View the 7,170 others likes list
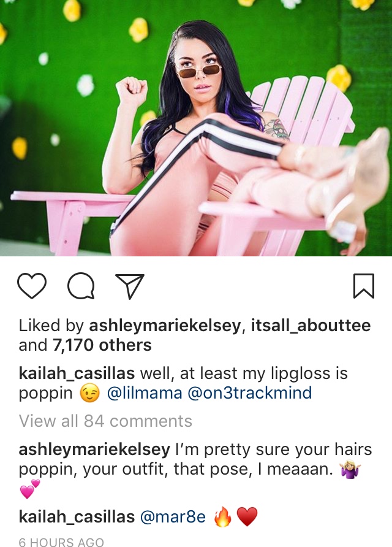 102,345
